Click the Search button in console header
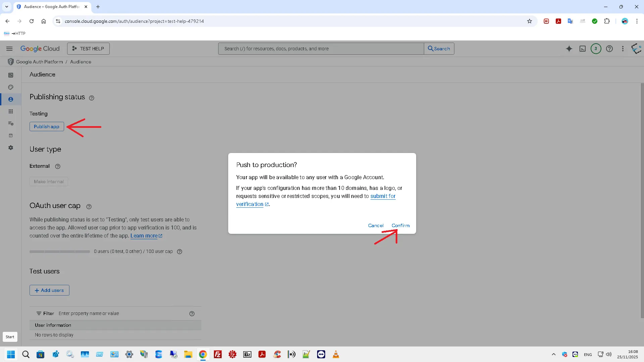The width and height of the screenshot is (644, 362). (x=439, y=49)
